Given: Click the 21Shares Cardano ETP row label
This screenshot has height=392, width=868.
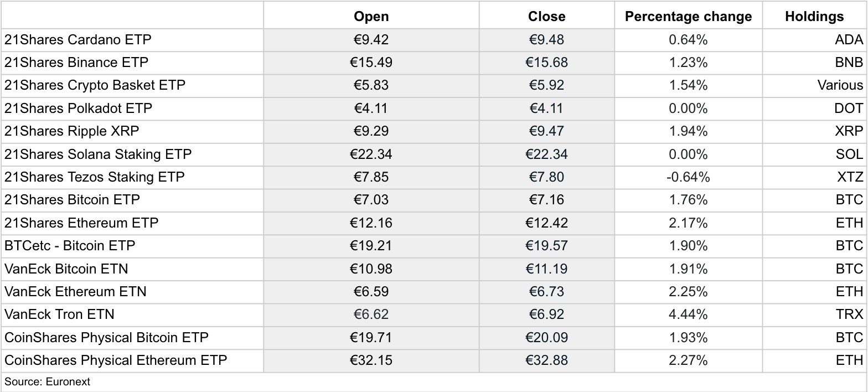Looking at the screenshot, I should [78, 40].
